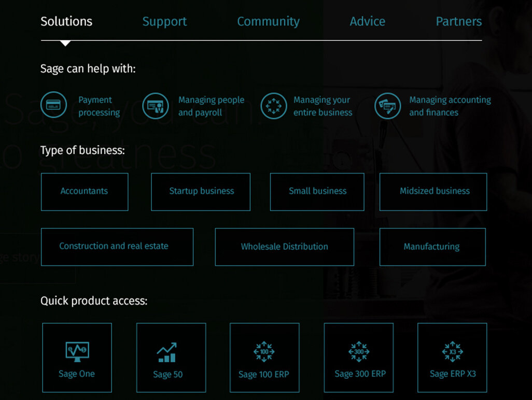Open the Managing accounting and finances link
The width and height of the screenshot is (532, 400).
(x=450, y=106)
